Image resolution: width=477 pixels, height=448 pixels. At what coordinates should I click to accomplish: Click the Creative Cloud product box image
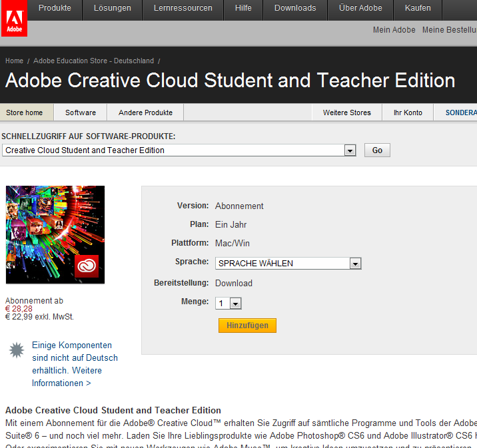pyautogui.click(x=55, y=234)
